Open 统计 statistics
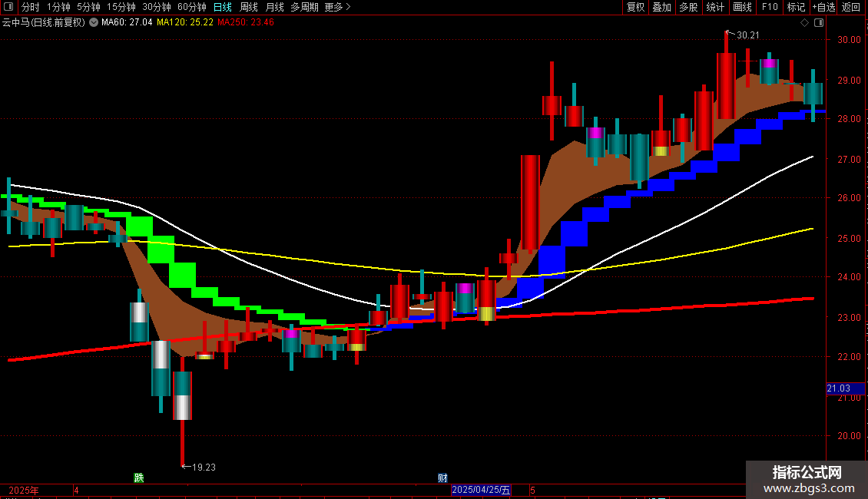 (715, 7)
